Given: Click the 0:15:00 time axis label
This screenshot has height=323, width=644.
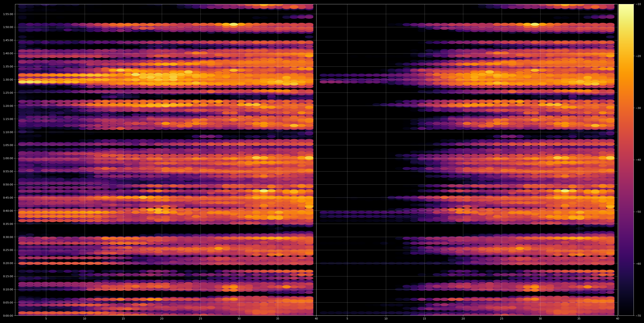Looking at the screenshot, I should tap(8, 276).
